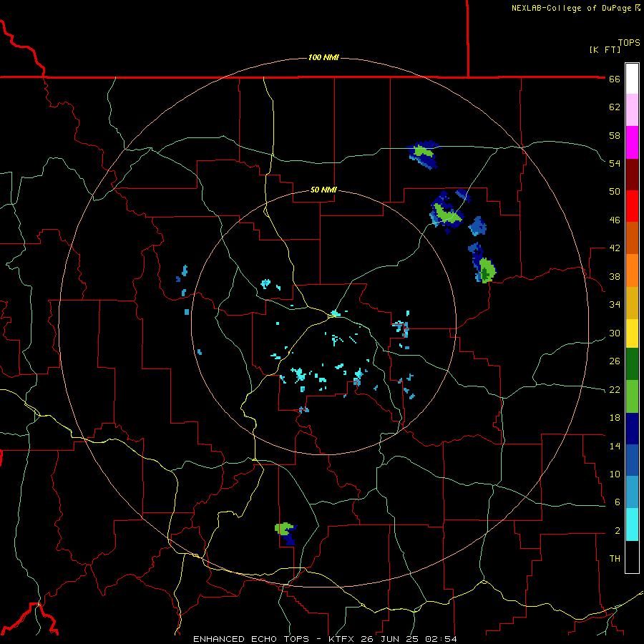Viewport: 644px width, 644px height.
Task: Click the navy swatch between 18 and 14
Action: (632, 429)
